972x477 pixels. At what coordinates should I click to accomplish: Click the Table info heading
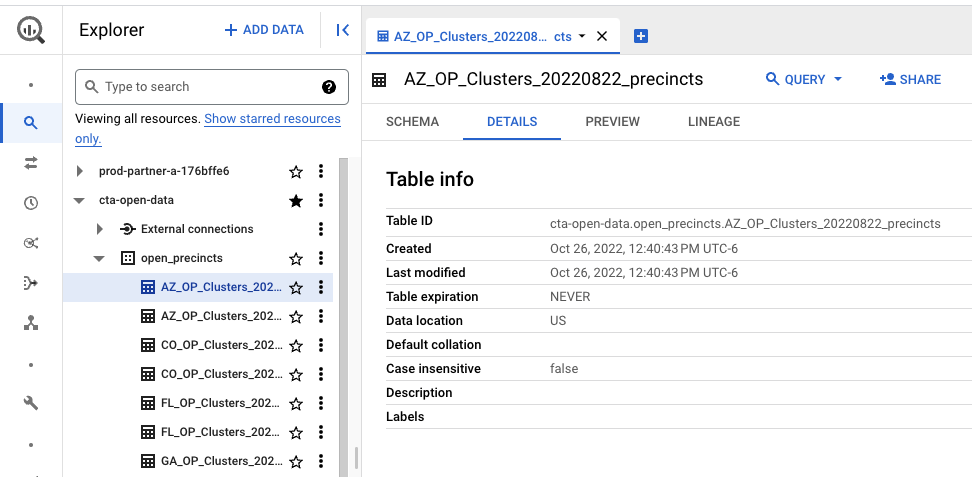[430, 179]
